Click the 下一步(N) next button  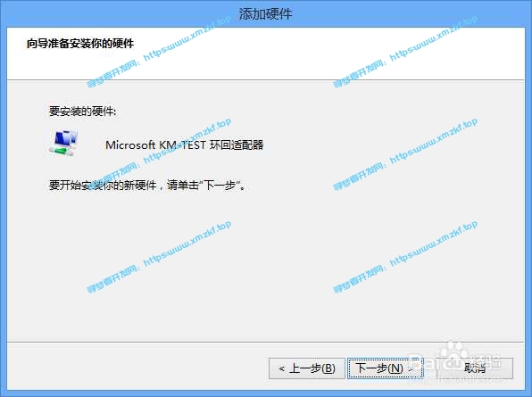[x=385, y=368]
